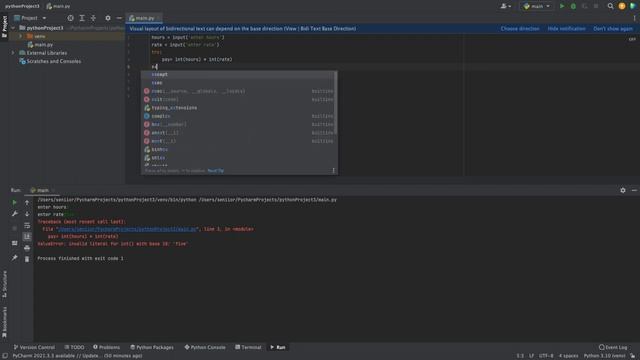Image resolution: width=640 pixels, height=360 pixels.
Task: Open TODO tool window
Action: (74, 347)
